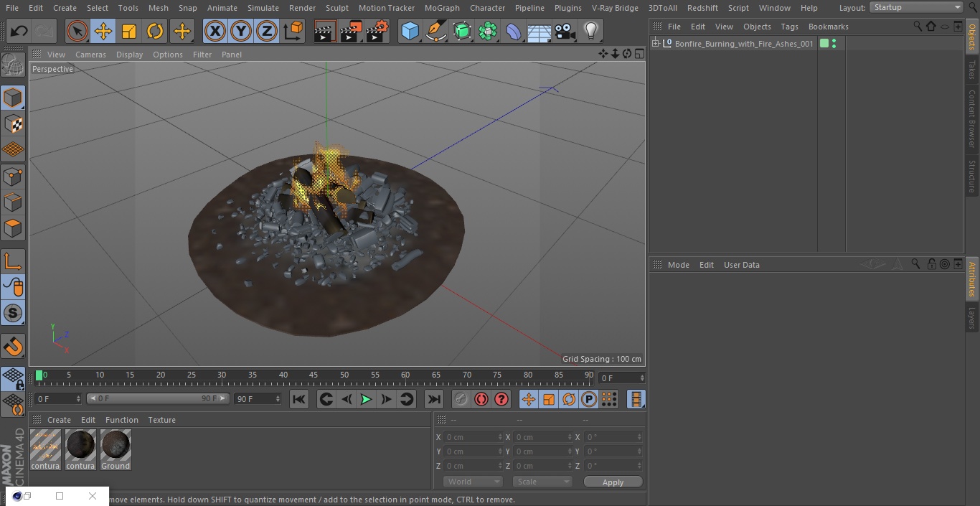Enable the Axis tool
The width and height of the screenshot is (980, 506).
(13, 261)
